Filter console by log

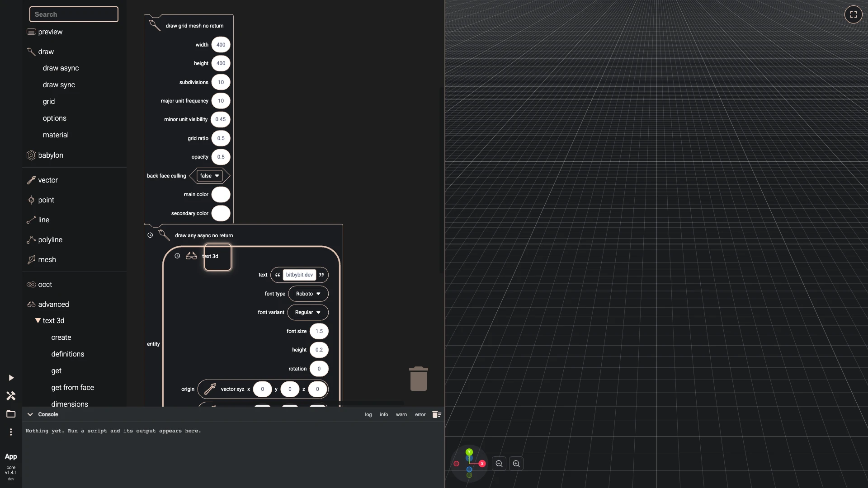tap(368, 414)
